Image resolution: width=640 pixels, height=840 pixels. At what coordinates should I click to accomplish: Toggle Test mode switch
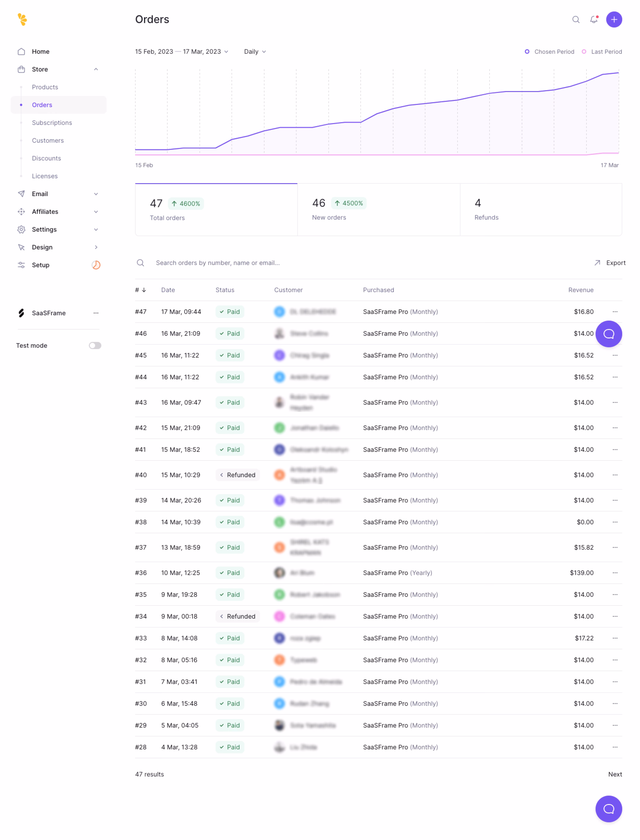pyautogui.click(x=95, y=346)
